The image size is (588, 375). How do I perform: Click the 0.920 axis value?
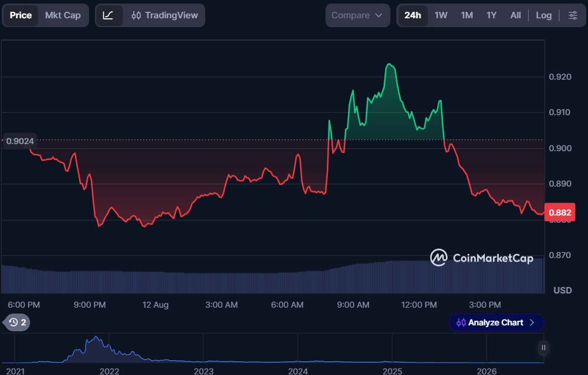[560, 77]
